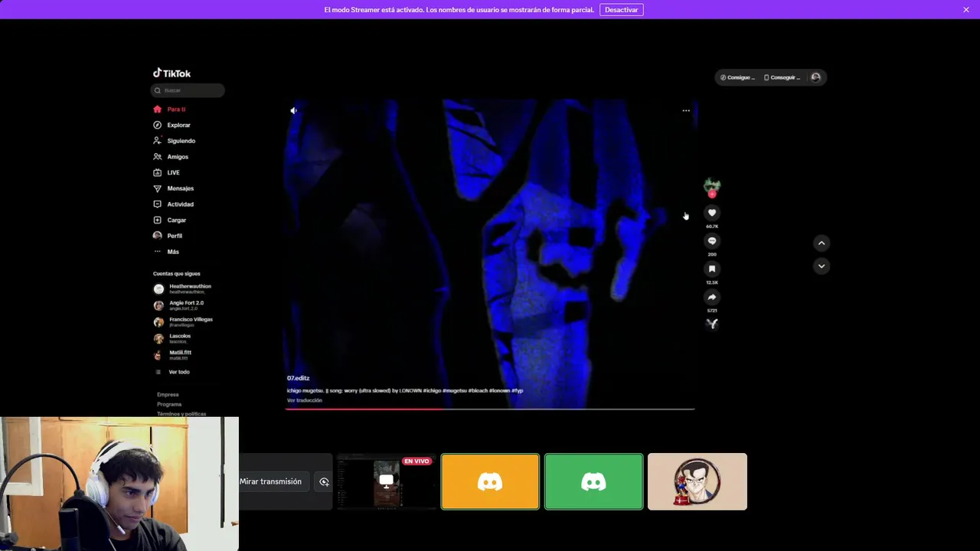
Task: Click Desactivar in Streamer mode banner
Action: [621, 10]
